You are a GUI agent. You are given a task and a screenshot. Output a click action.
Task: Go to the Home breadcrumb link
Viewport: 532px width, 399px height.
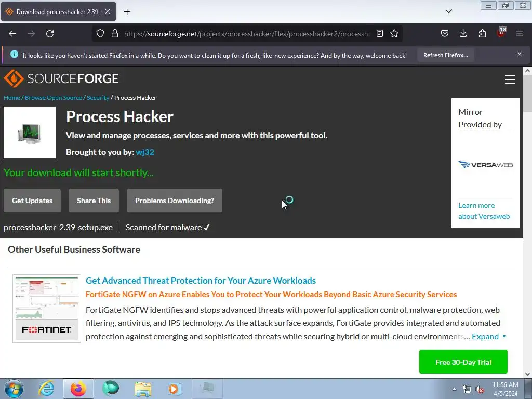click(x=12, y=98)
